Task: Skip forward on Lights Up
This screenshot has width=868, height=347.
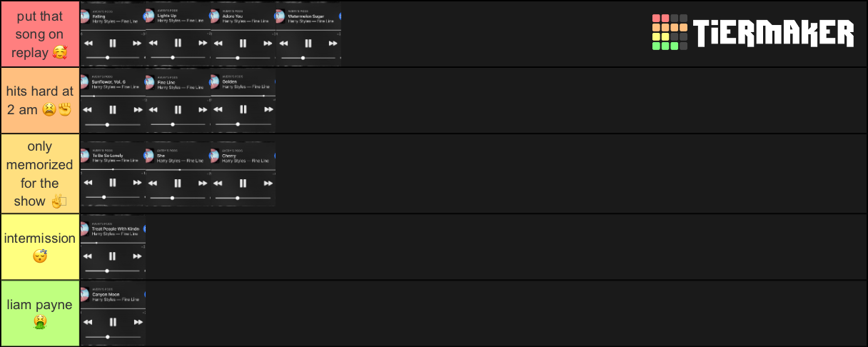Action: (x=203, y=43)
